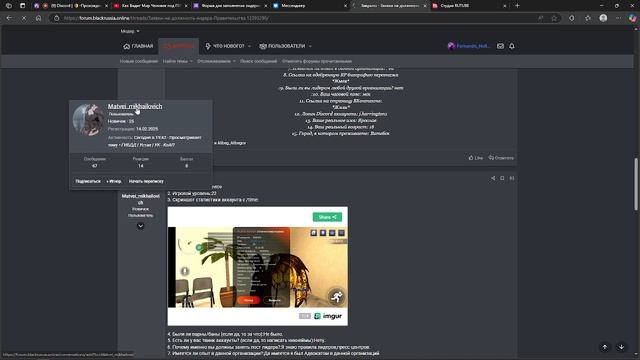The image size is (640, 360).
Task: Open a new browser tab with plus
Action: click(x=517, y=6)
